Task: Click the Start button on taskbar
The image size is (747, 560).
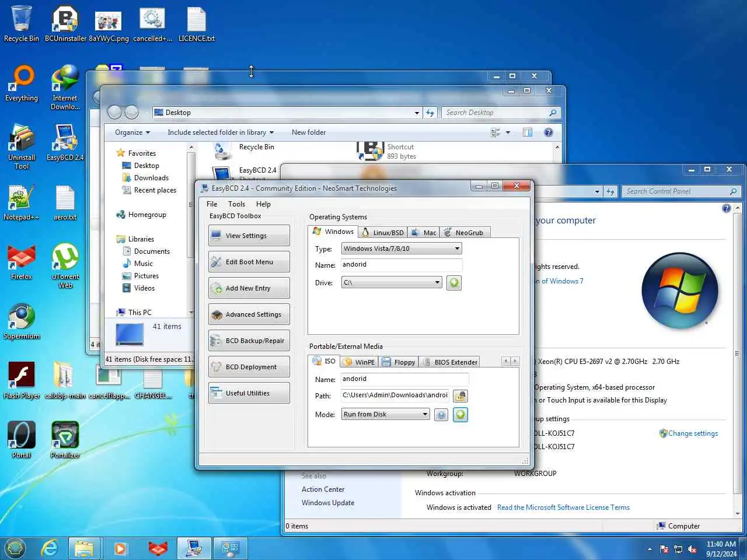Action: pyautogui.click(x=15, y=548)
